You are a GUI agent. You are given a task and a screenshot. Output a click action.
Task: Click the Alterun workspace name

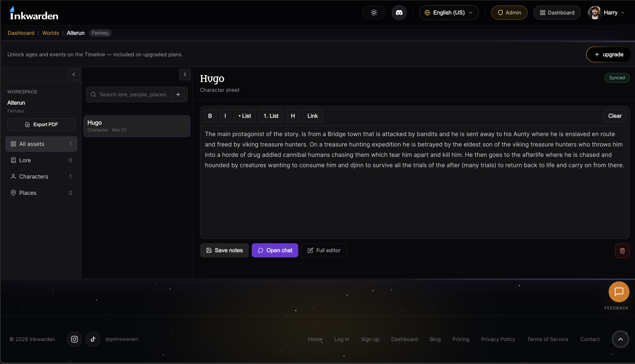pos(16,103)
